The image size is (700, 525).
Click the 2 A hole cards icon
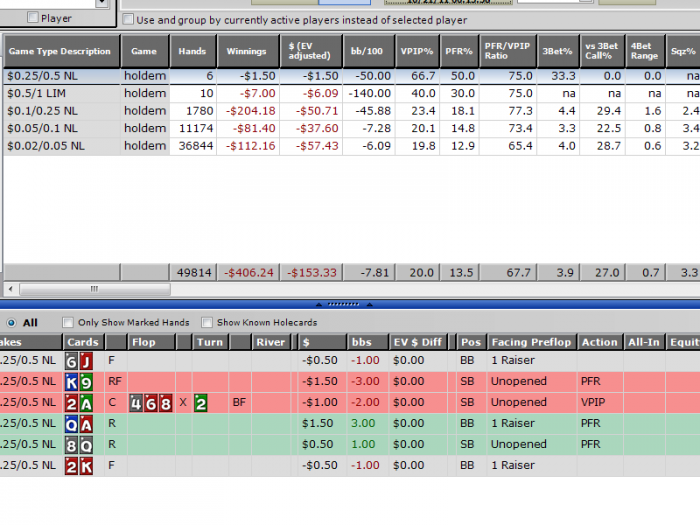click(79, 403)
